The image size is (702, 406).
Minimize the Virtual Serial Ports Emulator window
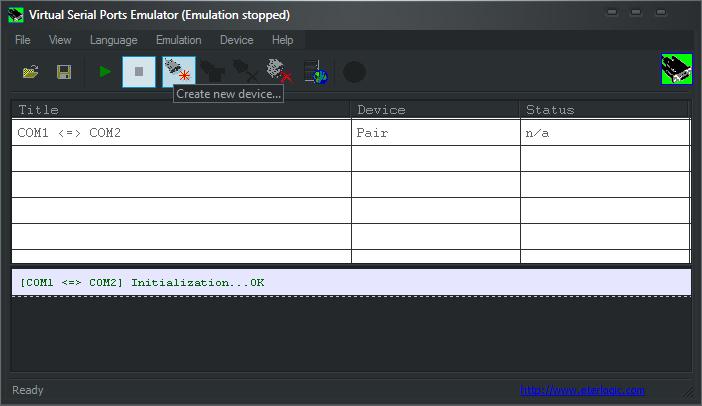[x=612, y=12]
